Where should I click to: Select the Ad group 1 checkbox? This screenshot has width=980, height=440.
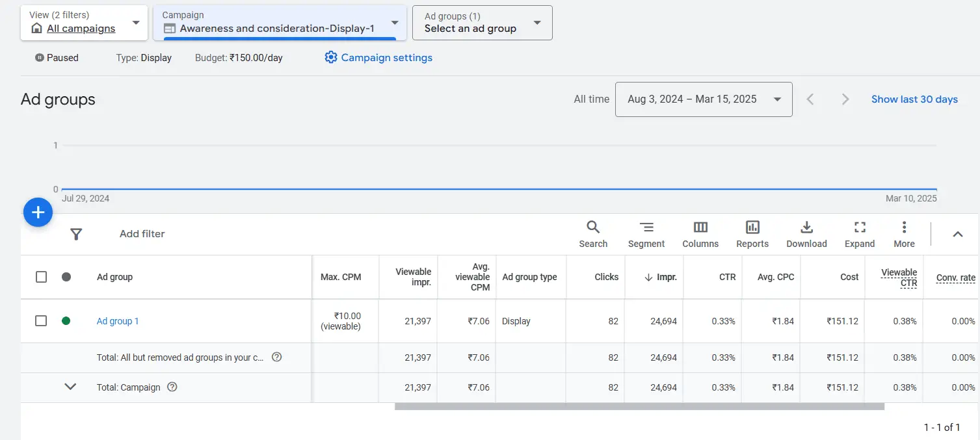pyautogui.click(x=41, y=321)
